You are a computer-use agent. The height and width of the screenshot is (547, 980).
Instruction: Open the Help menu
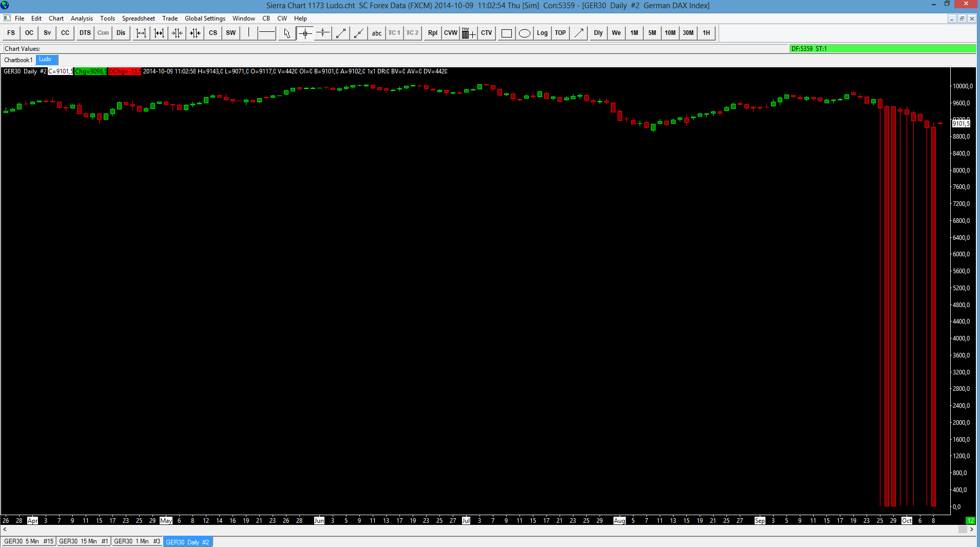(x=301, y=18)
